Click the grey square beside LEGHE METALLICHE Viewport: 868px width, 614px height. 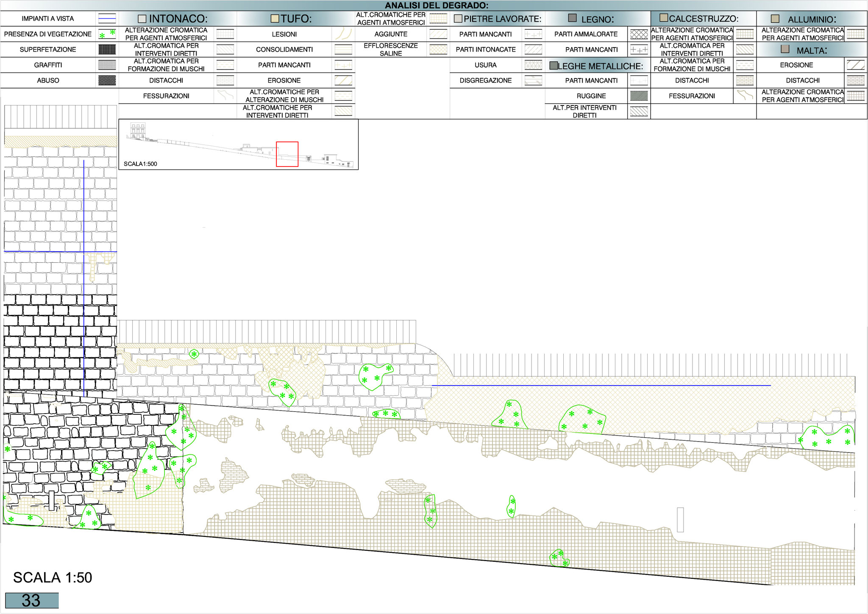tap(554, 66)
